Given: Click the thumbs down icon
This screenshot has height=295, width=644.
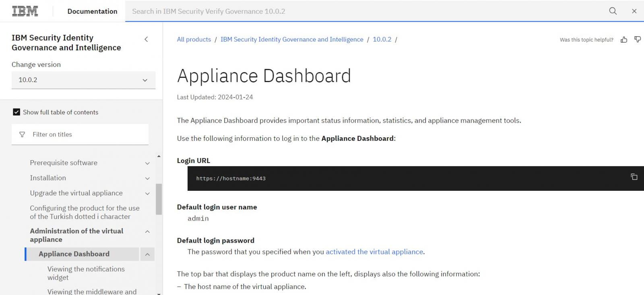Looking at the screenshot, I should point(638,39).
